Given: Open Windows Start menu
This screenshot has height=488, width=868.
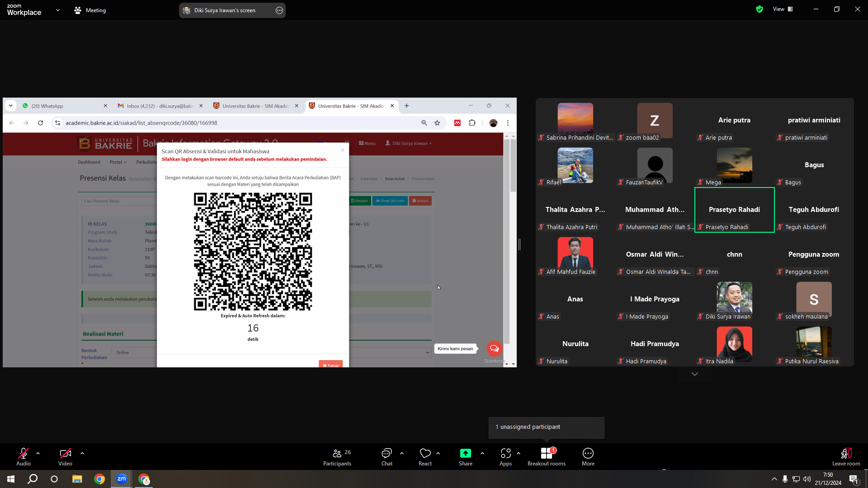Looking at the screenshot, I should (11, 479).
